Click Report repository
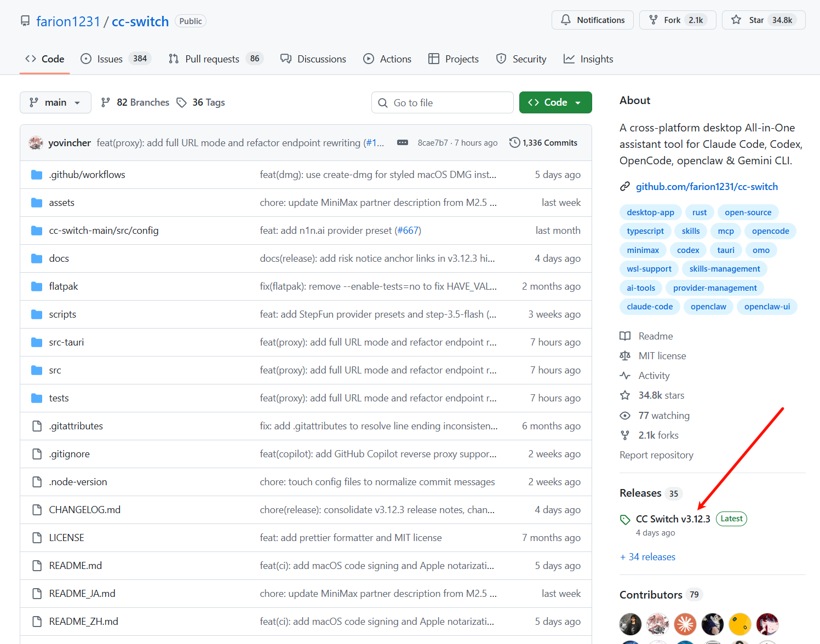The width and height of the screenshot is (820, 644). coord(656,455)
